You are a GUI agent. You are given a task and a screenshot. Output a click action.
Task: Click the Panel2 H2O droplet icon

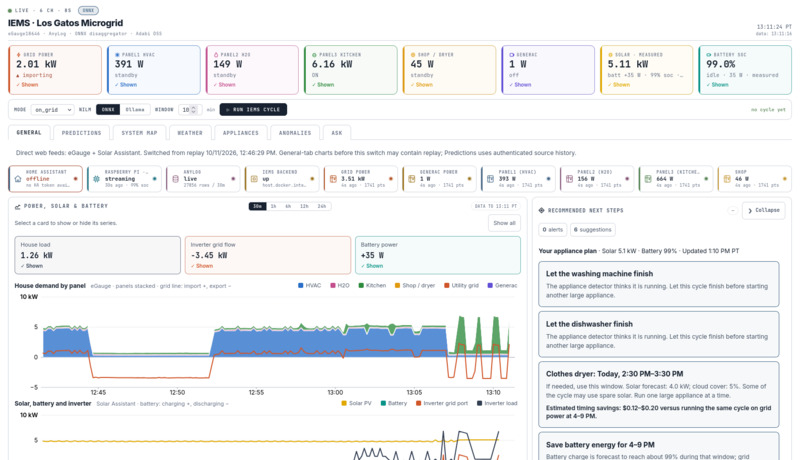[216, 54]
